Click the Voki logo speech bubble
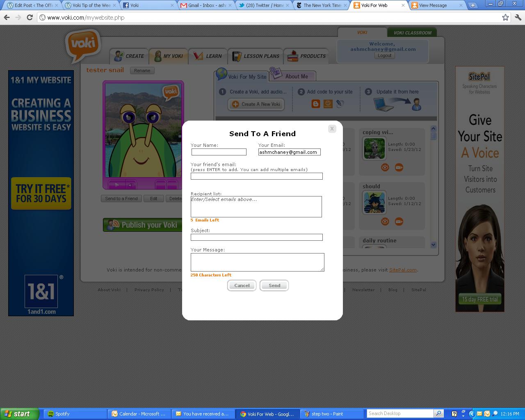525x420 pixels. click(x=83, y=45)
